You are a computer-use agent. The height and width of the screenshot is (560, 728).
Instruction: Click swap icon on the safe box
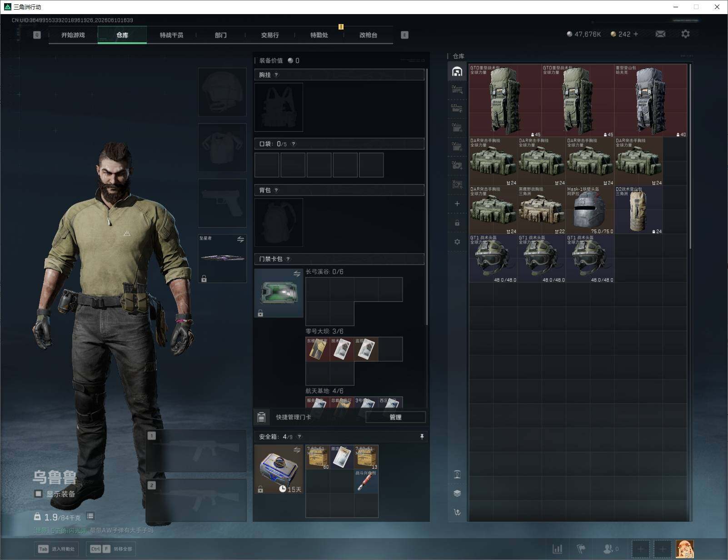point(297,450)
